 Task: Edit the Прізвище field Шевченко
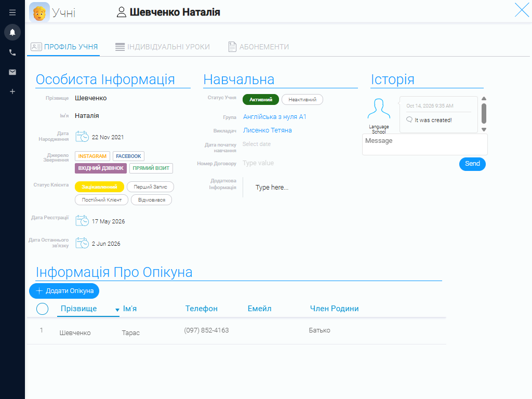coord(90,98)
